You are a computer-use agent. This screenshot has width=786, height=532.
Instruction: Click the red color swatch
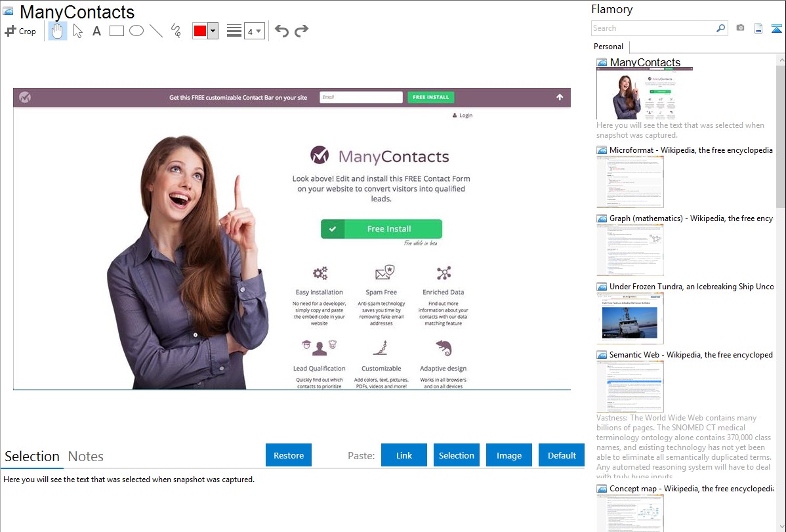click(200, 31)
